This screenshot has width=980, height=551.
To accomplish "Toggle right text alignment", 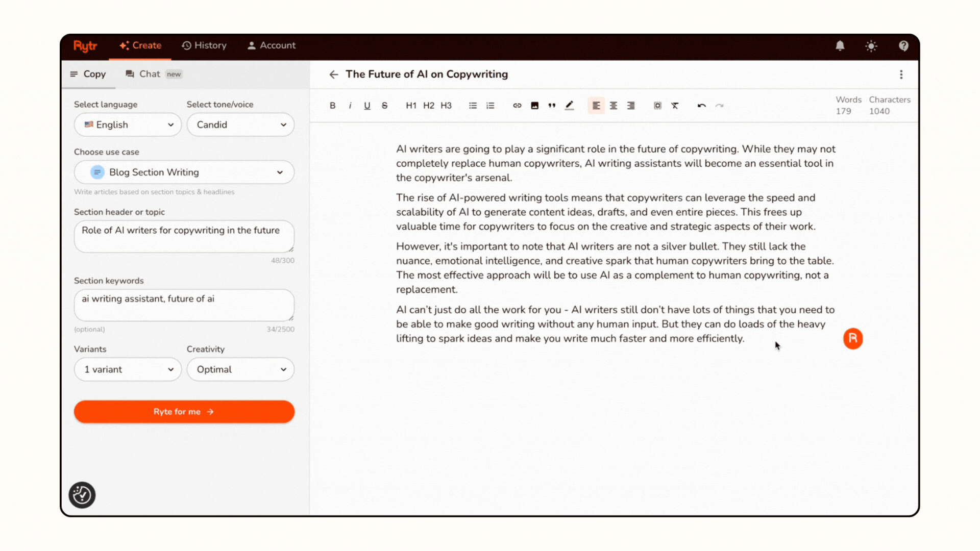I will [631, 106].
